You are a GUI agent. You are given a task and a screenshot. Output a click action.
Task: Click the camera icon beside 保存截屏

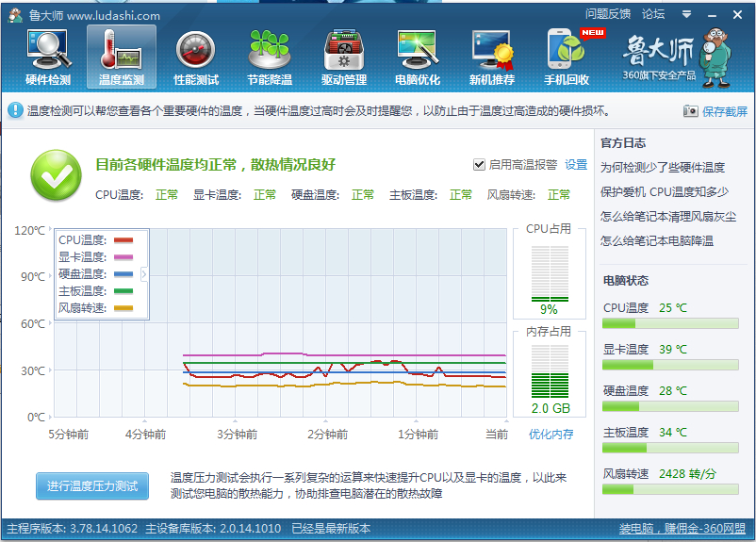690,111
